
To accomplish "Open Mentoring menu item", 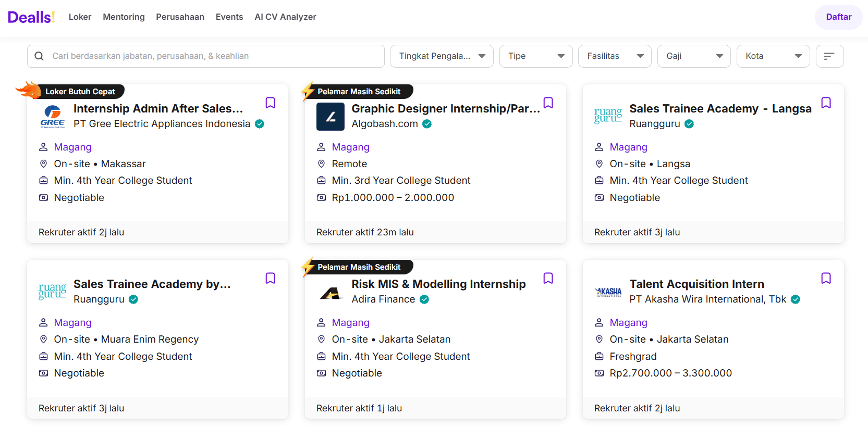I will coord(124,17).
